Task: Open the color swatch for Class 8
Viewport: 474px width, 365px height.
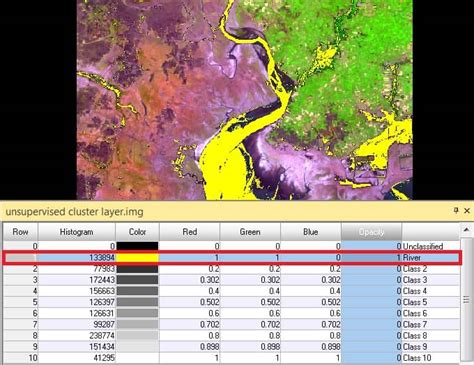Action: pyautogui.click(x=137, y=335)
